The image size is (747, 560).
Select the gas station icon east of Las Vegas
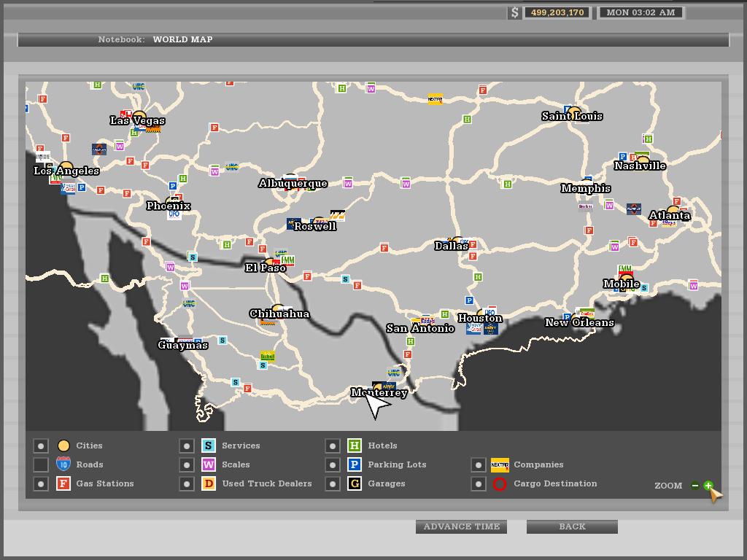click(x=214, y=128)
